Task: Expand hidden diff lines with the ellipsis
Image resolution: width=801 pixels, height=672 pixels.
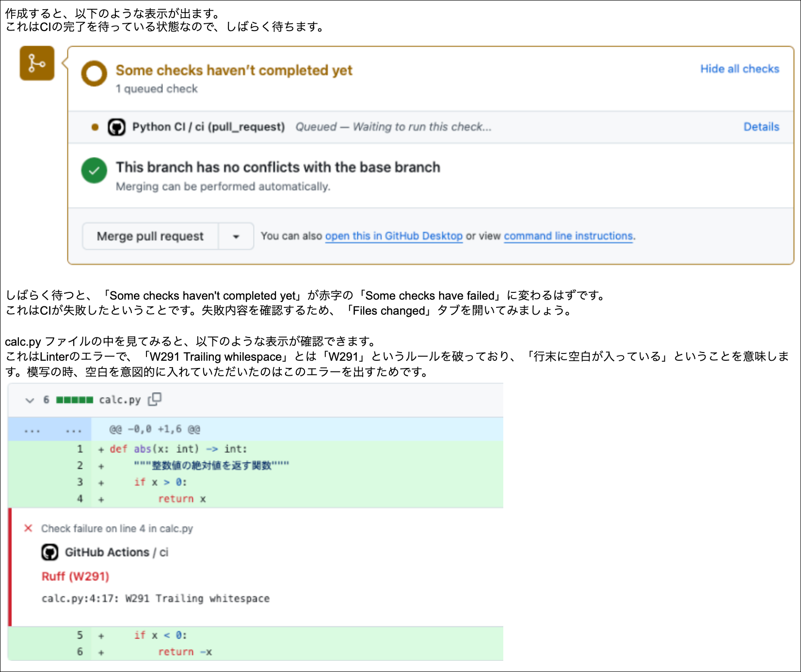Action: 32,429
